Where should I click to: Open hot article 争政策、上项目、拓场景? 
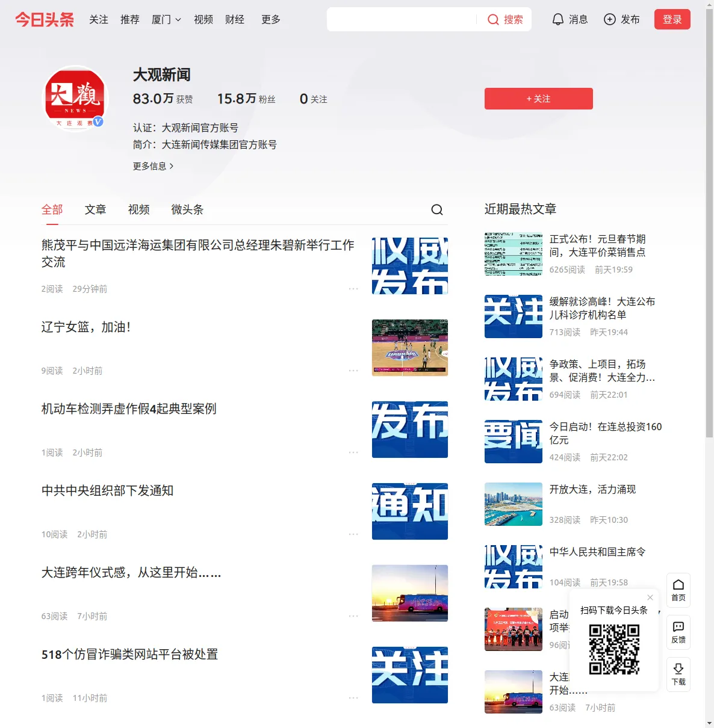[x=602, y=371]
